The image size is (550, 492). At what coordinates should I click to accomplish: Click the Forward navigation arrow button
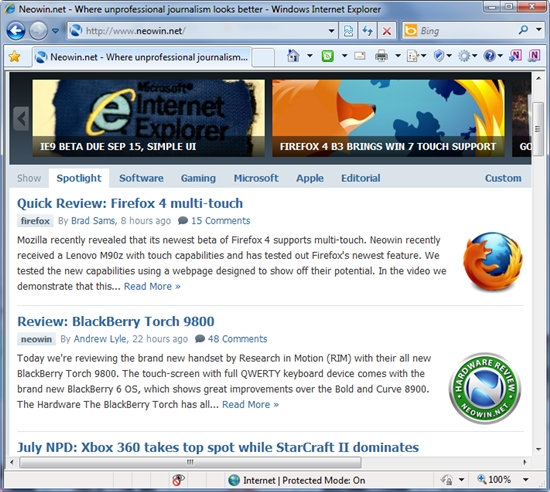(x=38, y=31)
